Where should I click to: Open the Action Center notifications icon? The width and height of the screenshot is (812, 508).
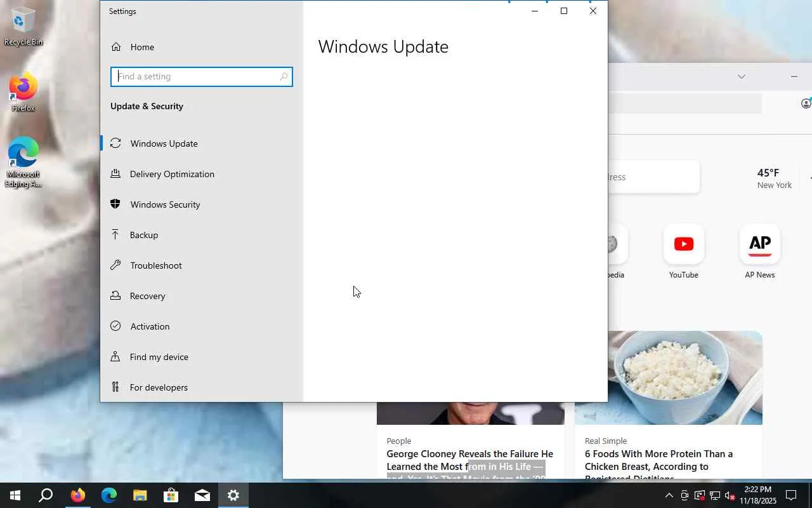click(x=791, y=495)
